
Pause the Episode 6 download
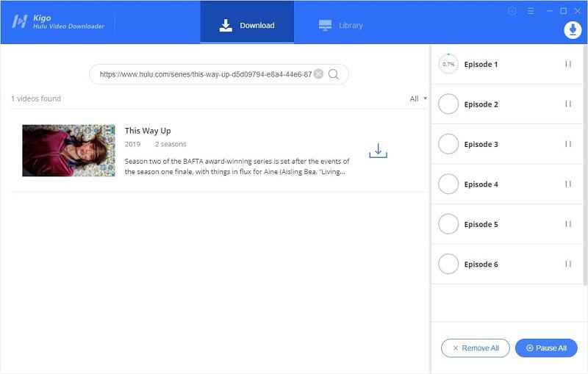[568, 264]
